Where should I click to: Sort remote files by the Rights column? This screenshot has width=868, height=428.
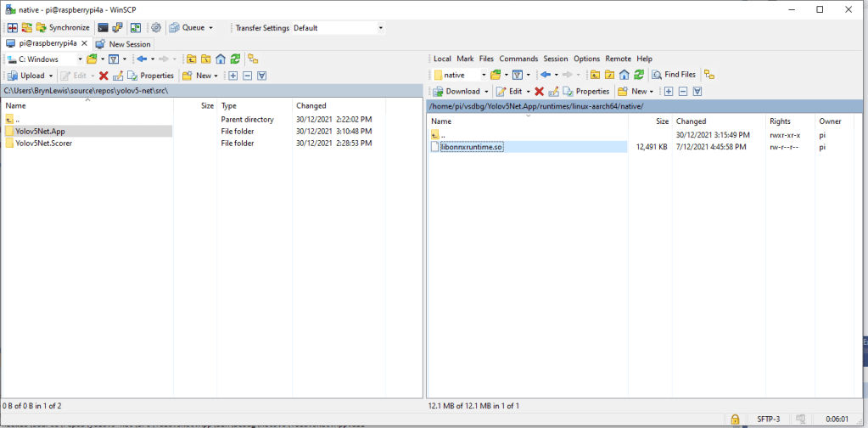click(780, 121)
